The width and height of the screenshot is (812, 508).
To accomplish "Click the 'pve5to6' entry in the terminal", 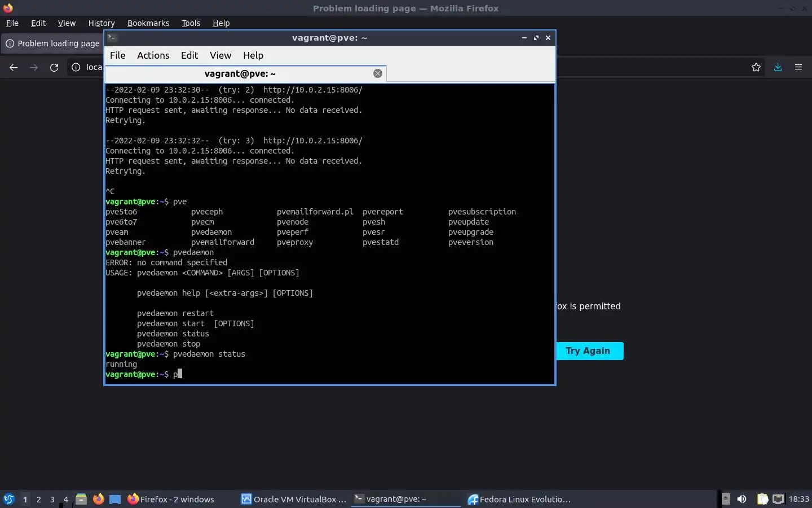I will coord(121,212).
